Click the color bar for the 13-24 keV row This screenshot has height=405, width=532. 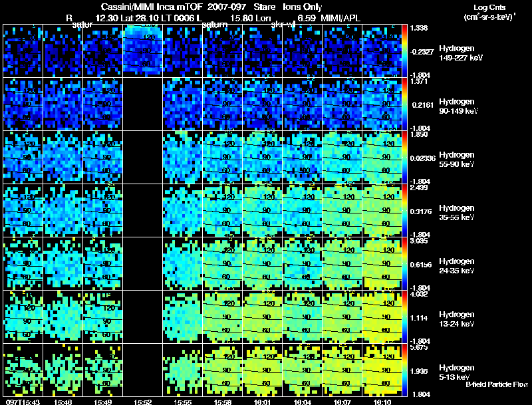[404, 317]
